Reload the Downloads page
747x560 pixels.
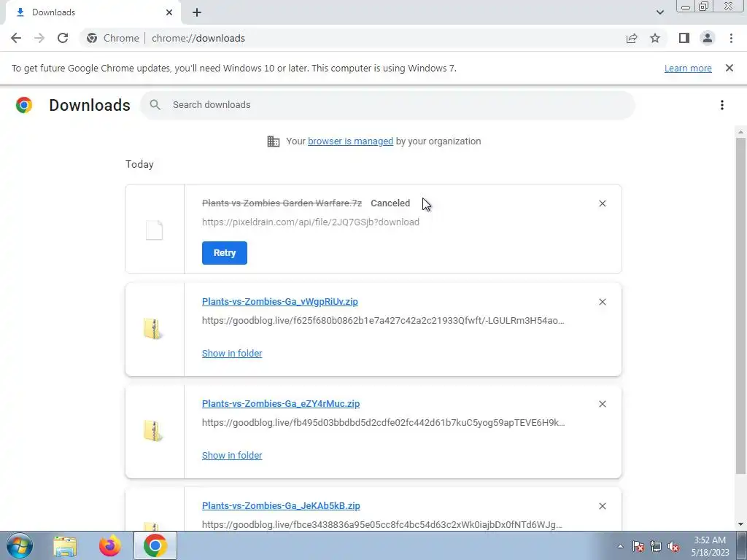(x=63, y=38)
